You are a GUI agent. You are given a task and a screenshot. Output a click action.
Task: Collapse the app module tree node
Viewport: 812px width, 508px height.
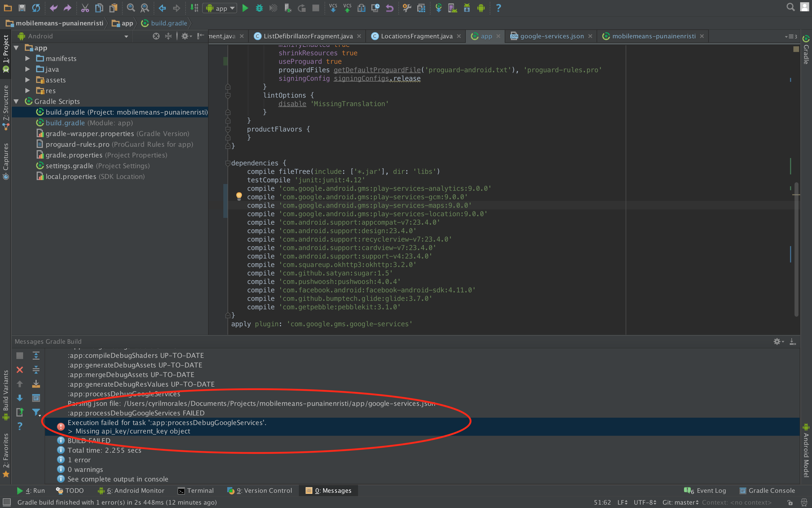point(16,48)
